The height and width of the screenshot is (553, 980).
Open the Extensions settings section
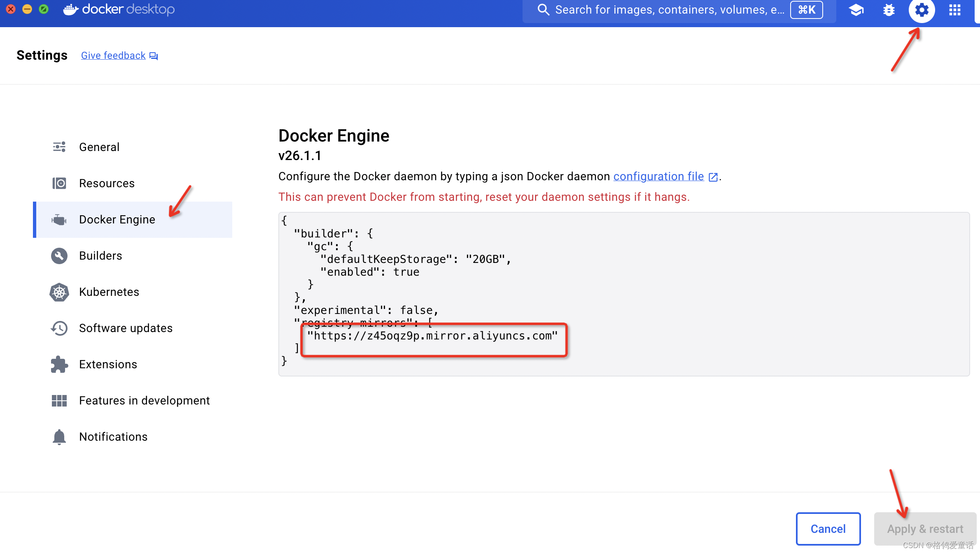pos(133,365)
